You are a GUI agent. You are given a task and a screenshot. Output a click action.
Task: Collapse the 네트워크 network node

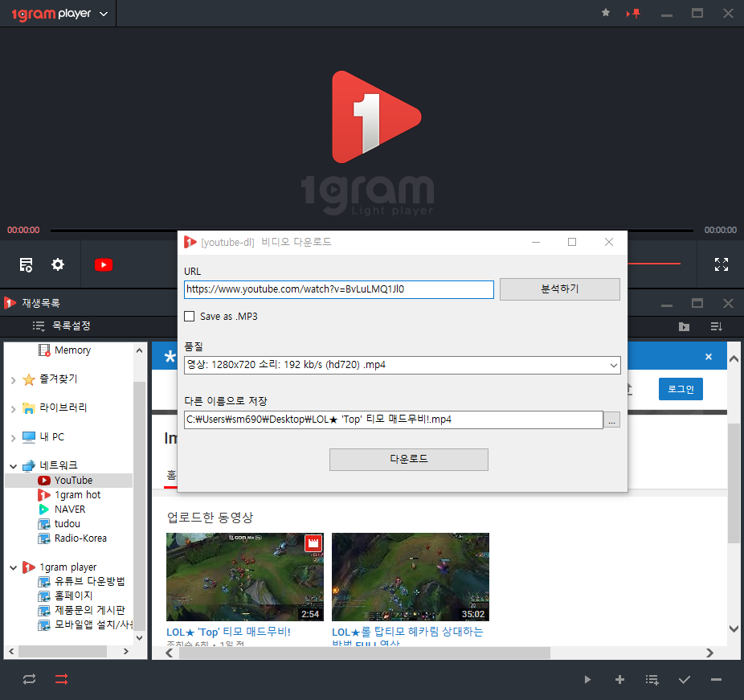[14, 466]
